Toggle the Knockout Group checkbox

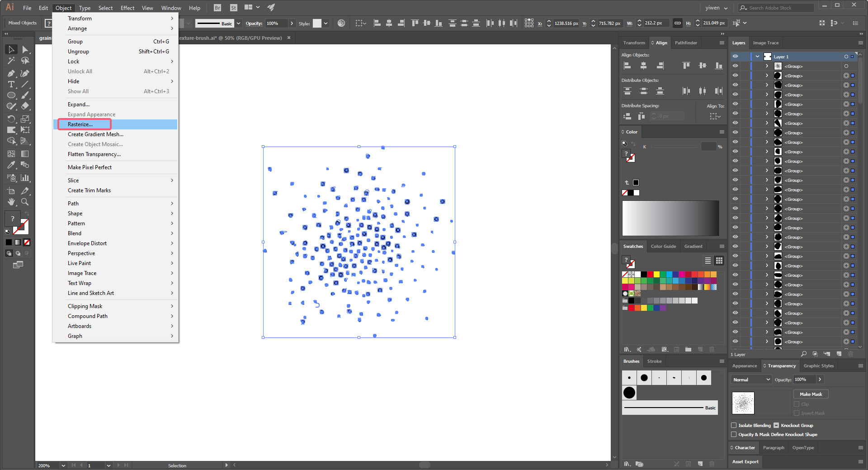pos(776,425)
